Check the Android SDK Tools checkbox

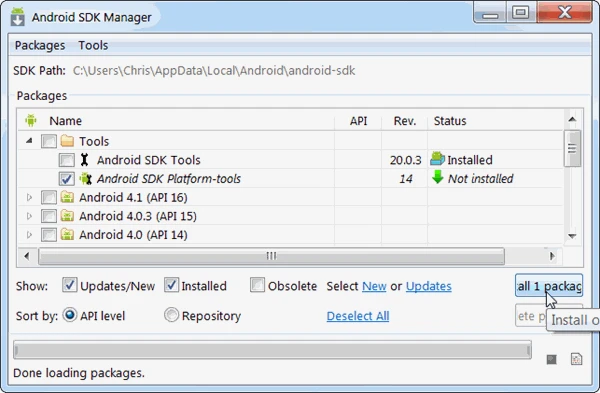tap(67, 160)
